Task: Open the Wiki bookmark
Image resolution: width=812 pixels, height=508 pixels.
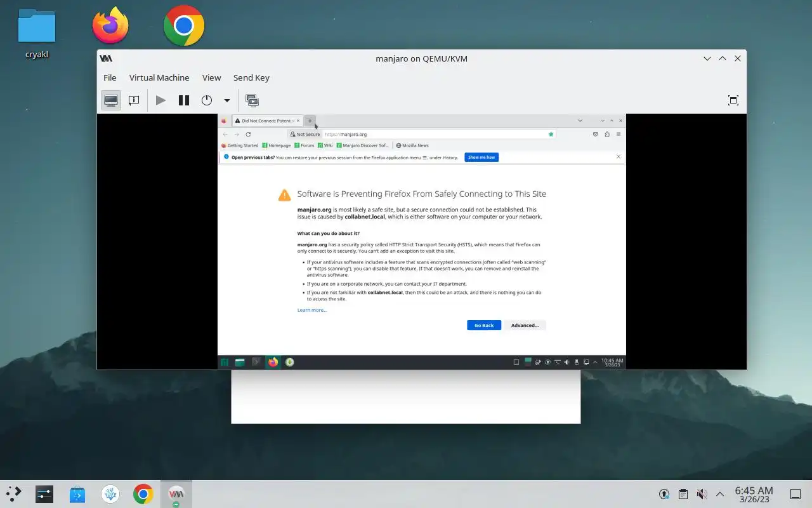Action: click(x=325, y=145)
